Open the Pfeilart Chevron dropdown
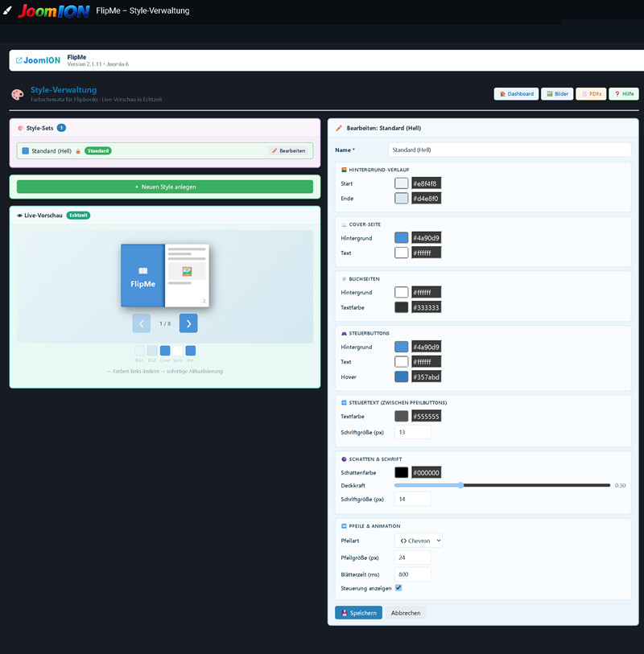This screenshot has width=644, height=654. pos(419,541)
